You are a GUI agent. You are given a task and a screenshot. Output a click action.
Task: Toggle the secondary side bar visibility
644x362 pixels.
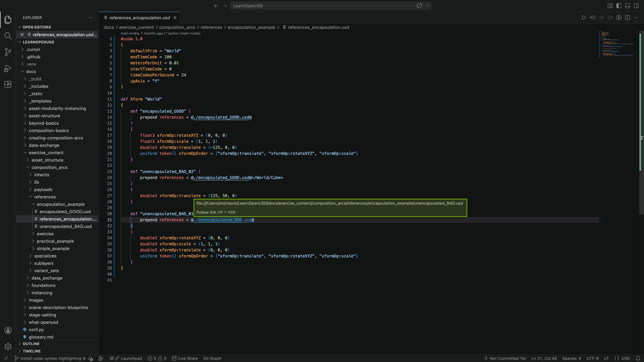tap(636, 6)
